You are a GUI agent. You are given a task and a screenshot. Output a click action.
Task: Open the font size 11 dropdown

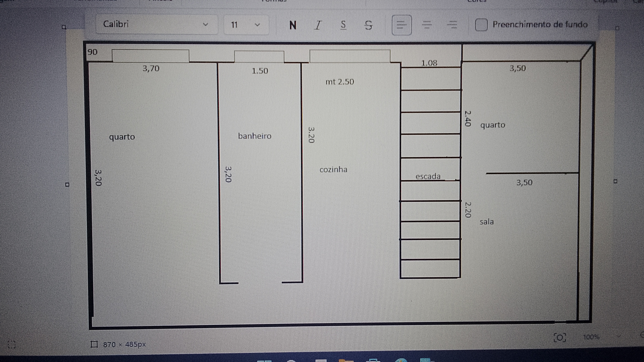[246, 25]
